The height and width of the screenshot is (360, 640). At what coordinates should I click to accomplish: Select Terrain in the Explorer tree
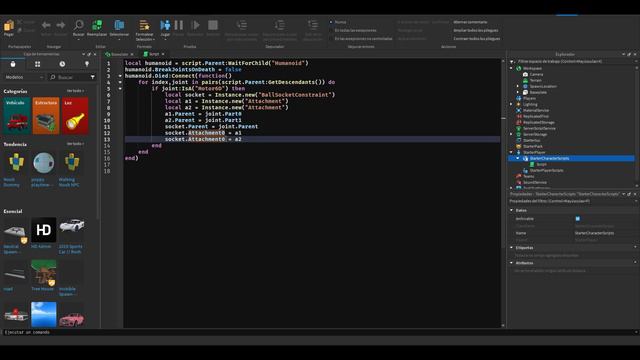(x=533, y=80)
